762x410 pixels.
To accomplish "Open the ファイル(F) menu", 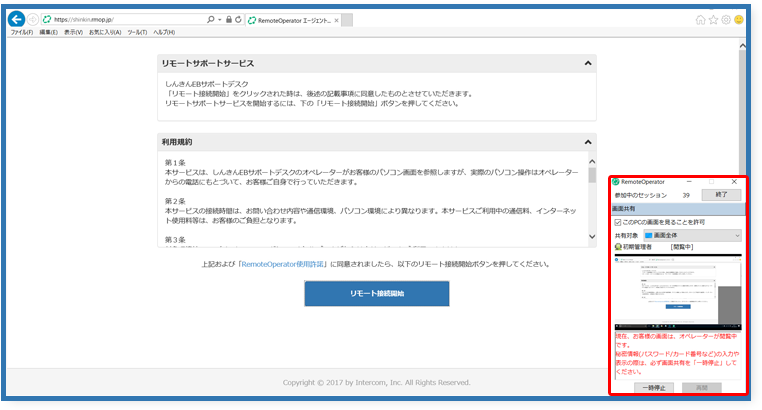I will point(22,32).
